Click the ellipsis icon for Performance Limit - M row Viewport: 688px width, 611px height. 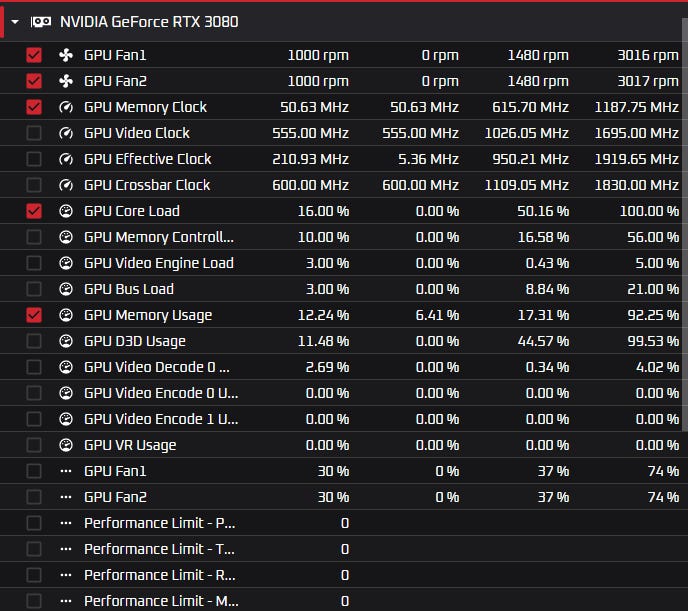66,601
